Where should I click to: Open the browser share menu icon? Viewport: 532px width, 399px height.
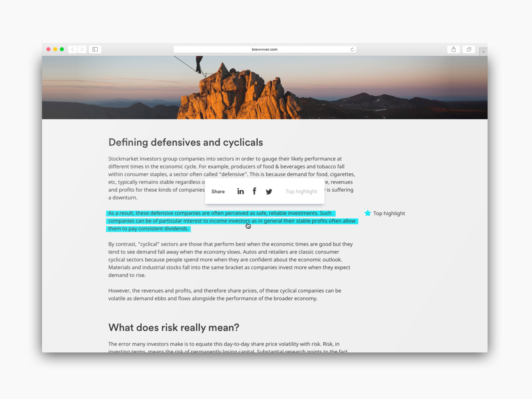453,49
